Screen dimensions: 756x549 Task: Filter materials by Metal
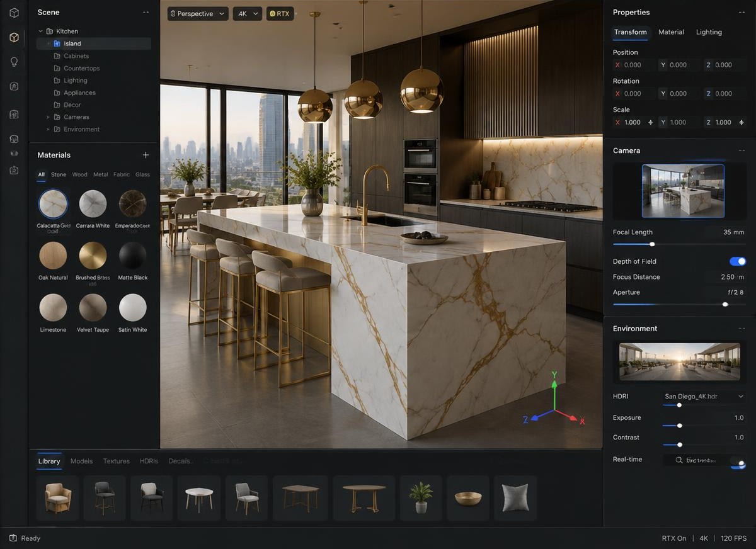tap(101, 174)
